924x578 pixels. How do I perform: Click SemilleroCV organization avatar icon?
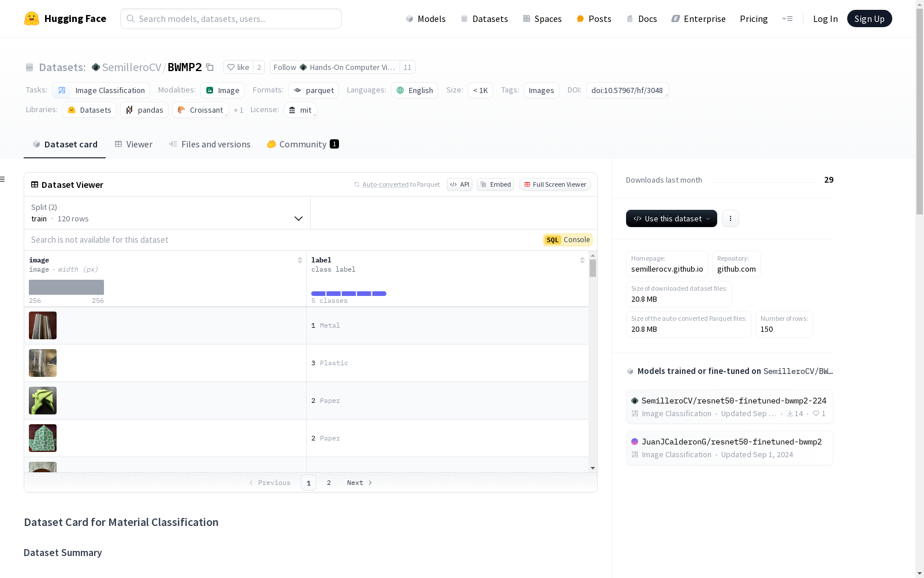[x=96, y=68]
